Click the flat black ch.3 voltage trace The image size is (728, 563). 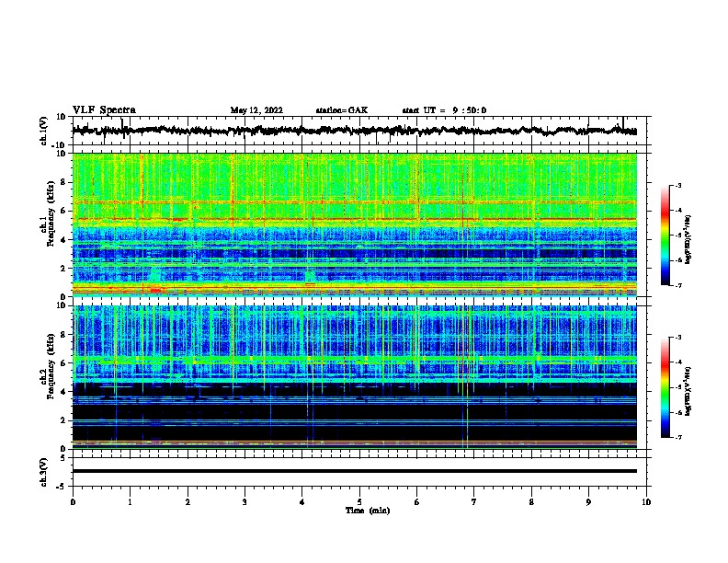(354, 471)
